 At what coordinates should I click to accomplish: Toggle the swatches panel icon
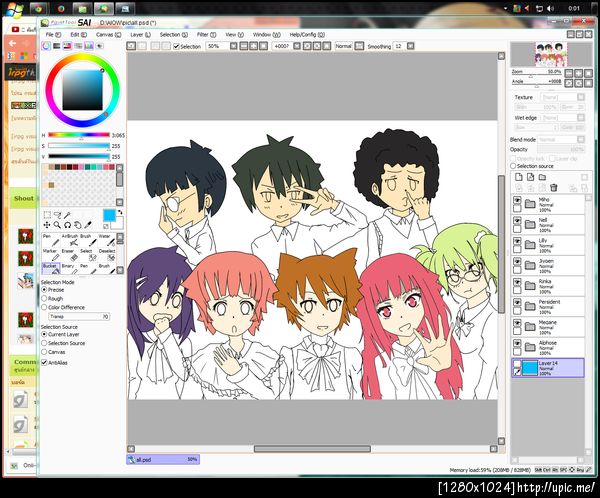click(x=89, y=46)
